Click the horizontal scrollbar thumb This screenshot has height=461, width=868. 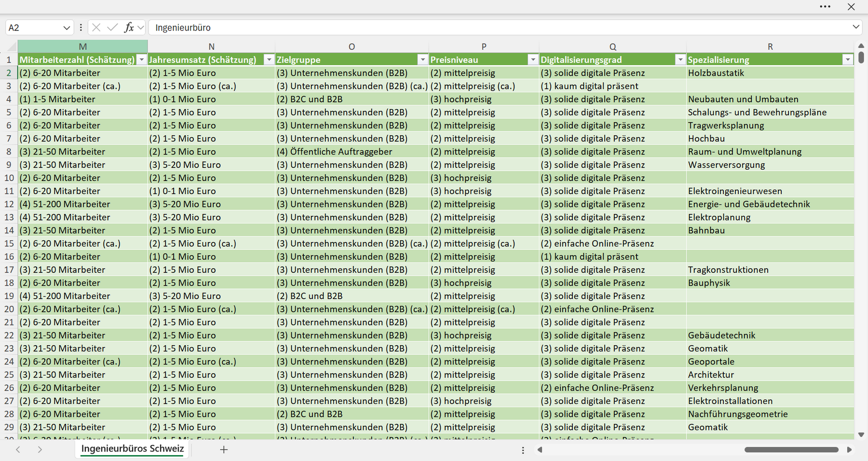point(791,450)
